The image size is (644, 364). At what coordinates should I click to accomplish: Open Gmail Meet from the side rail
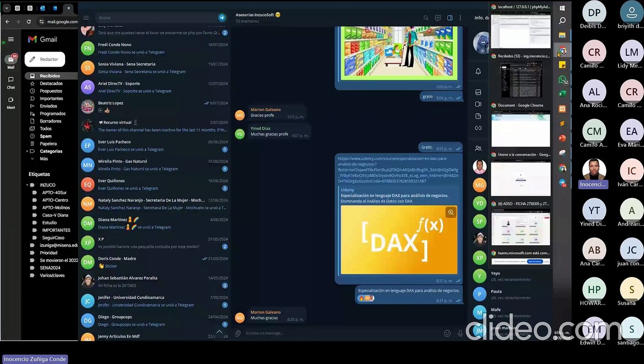tap(11, 103)
